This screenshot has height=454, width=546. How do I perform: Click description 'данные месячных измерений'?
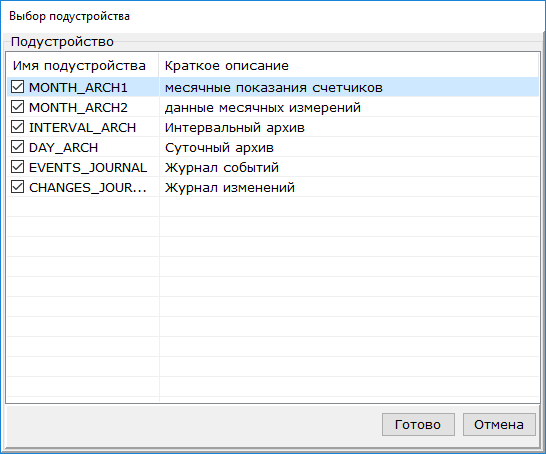pos(263,108)
